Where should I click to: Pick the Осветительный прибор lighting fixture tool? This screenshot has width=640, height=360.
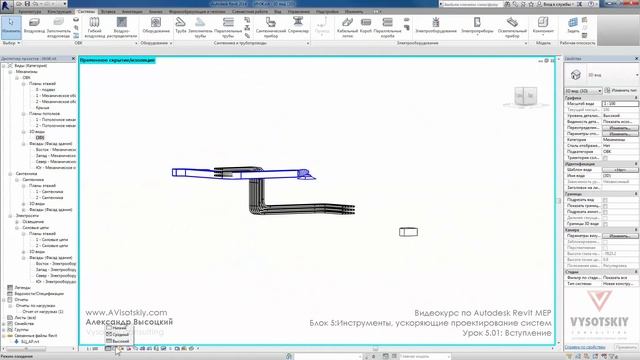tap(512, 27)
